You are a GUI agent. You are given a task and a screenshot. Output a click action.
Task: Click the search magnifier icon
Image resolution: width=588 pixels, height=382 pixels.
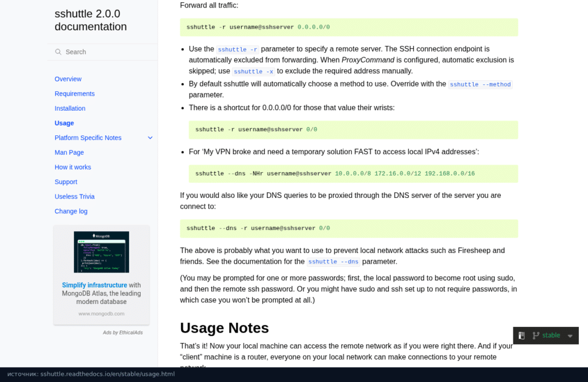click(x=58, y=52)
